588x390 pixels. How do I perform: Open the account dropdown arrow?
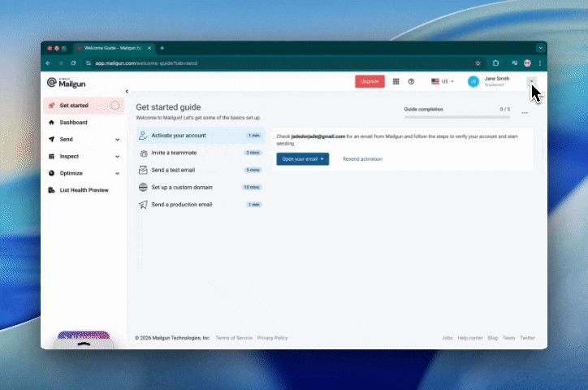pos(531,81)
